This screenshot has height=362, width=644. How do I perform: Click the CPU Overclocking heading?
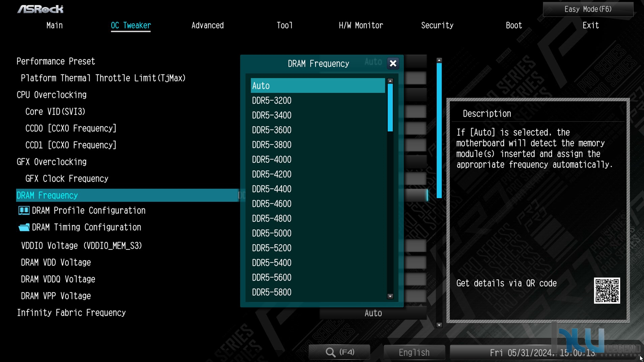click(x=52, y=95)
